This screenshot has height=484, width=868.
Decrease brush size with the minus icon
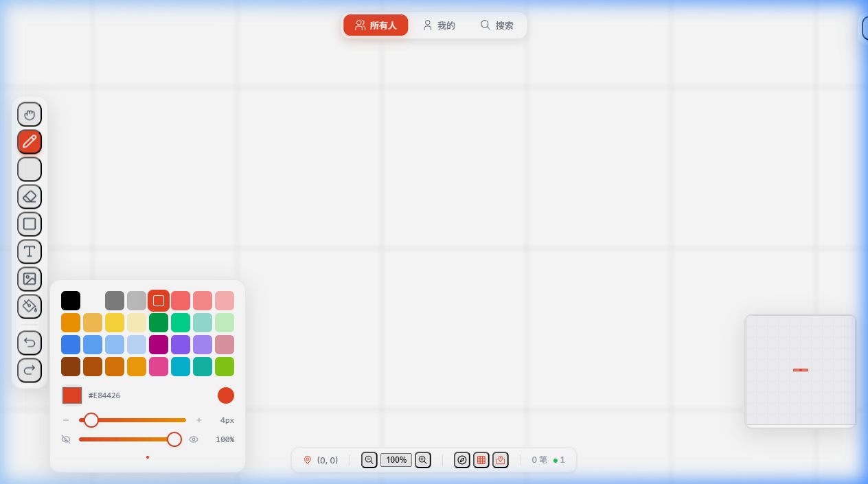66,420
